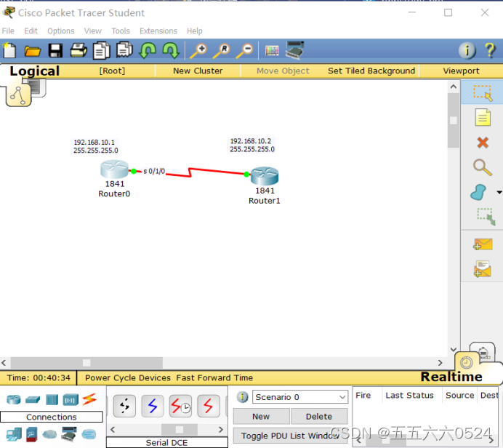
Task: Click the Logical workspace navigation icon
Action: pos(19,94)
